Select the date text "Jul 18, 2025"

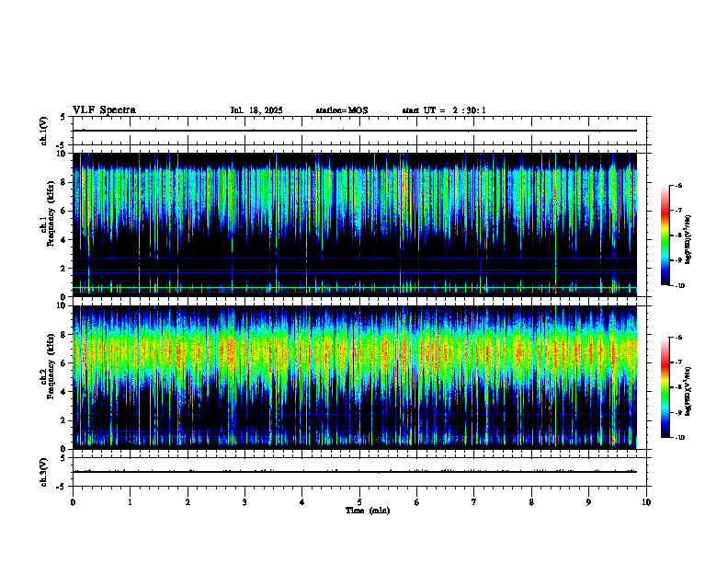256,110
